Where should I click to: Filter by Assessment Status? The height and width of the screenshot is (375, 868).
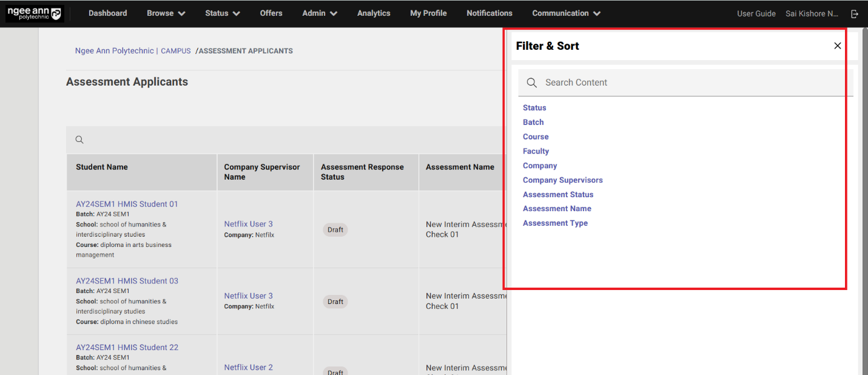coord(557,194)
